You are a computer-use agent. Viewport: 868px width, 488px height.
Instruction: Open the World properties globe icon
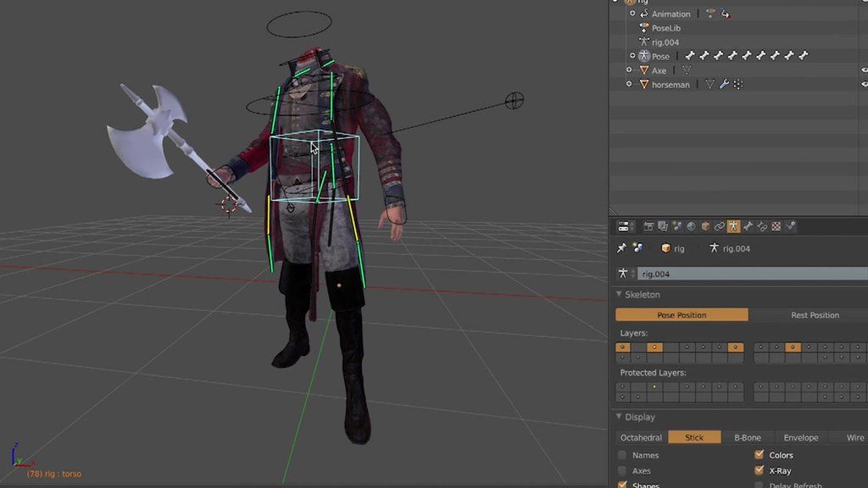tap(691, 226)
